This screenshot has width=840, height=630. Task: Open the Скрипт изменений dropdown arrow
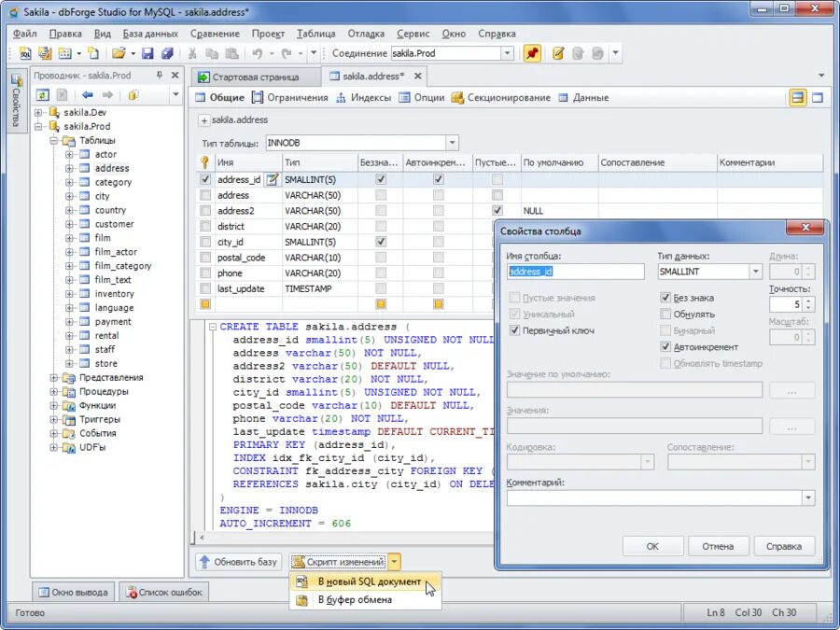pos(394,562)
